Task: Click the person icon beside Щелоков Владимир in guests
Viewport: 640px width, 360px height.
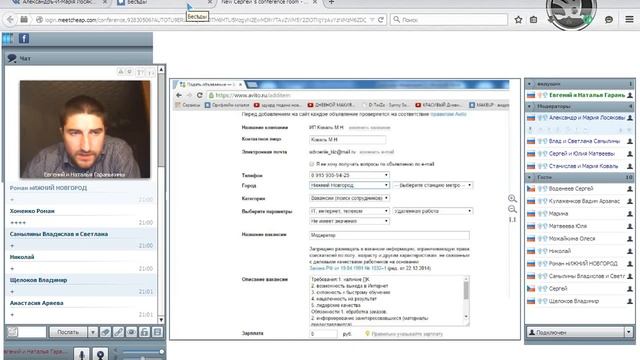Action: [630, 301]
